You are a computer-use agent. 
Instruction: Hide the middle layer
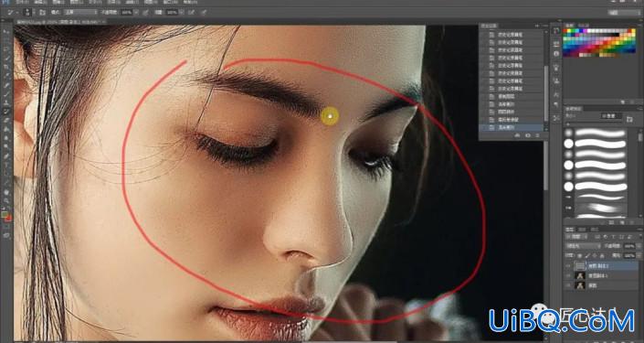(x=567, y=275)
